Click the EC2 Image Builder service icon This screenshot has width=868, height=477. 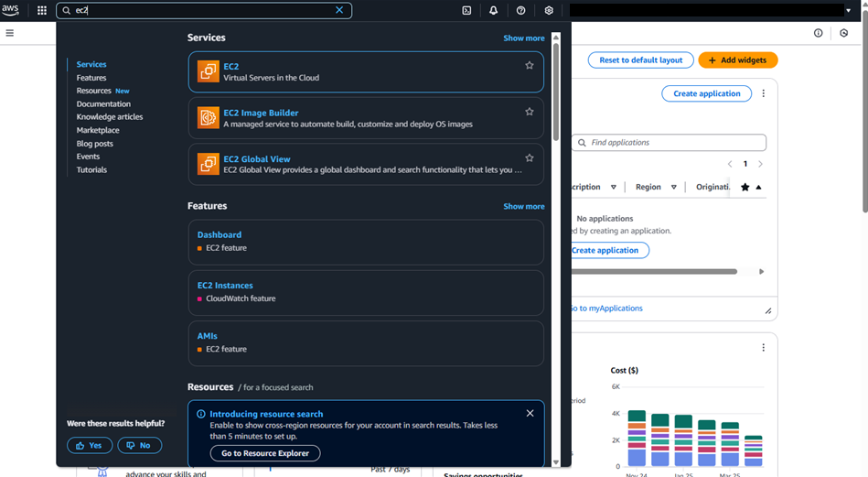pyautogui.click(x=209, y=117)
